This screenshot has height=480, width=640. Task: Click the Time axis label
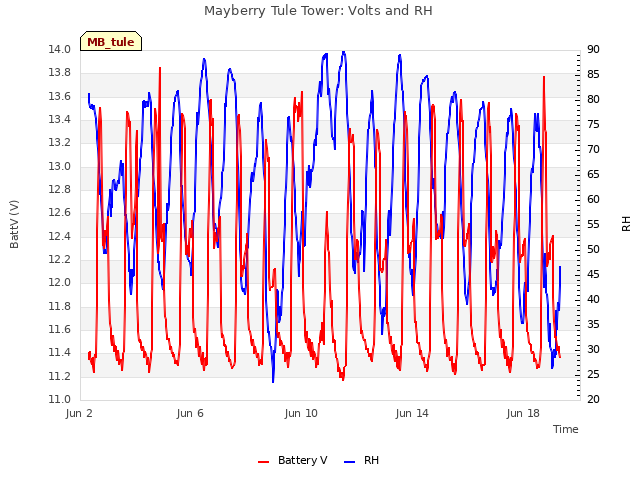click(x=566, y=429)
